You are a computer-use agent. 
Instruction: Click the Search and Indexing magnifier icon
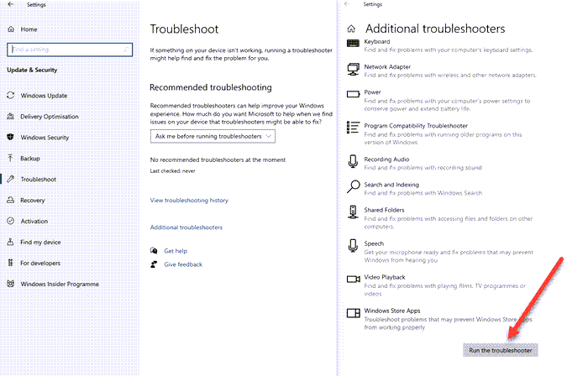(x=353, y=186)
